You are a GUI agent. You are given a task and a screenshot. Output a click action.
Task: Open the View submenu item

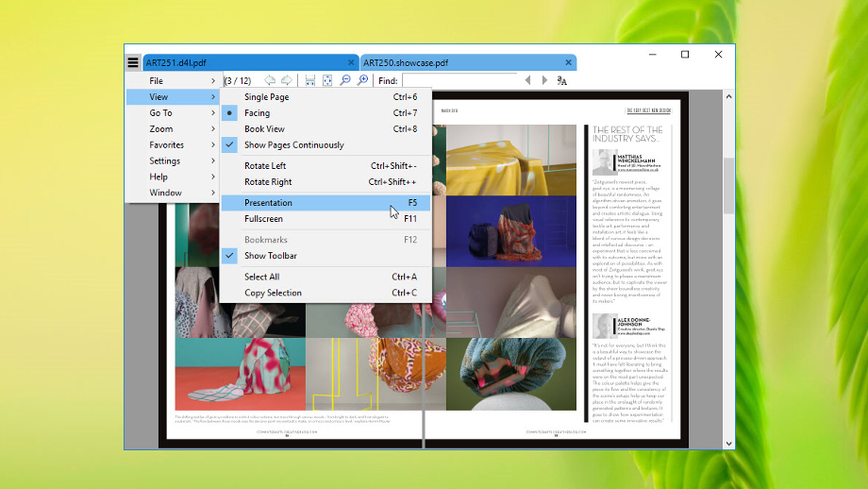coord(174,97)
